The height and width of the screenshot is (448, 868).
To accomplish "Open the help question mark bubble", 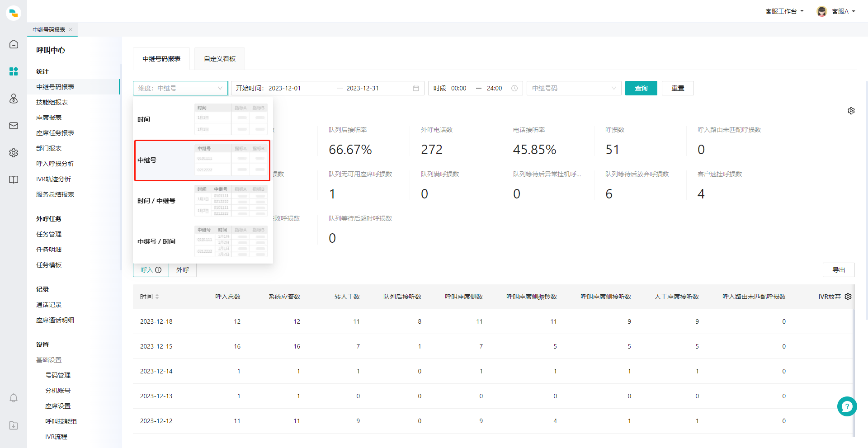I will [x=847, y=406].
